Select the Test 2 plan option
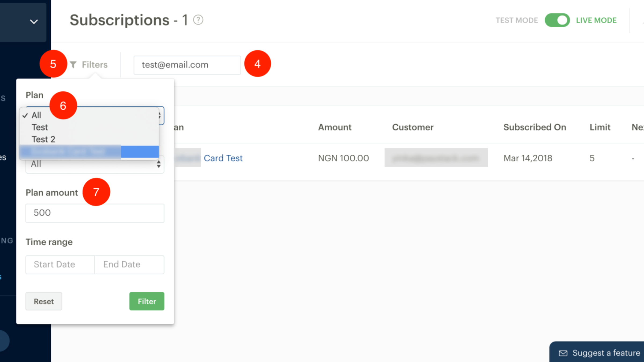644x362 pixels. pos(43,139)
